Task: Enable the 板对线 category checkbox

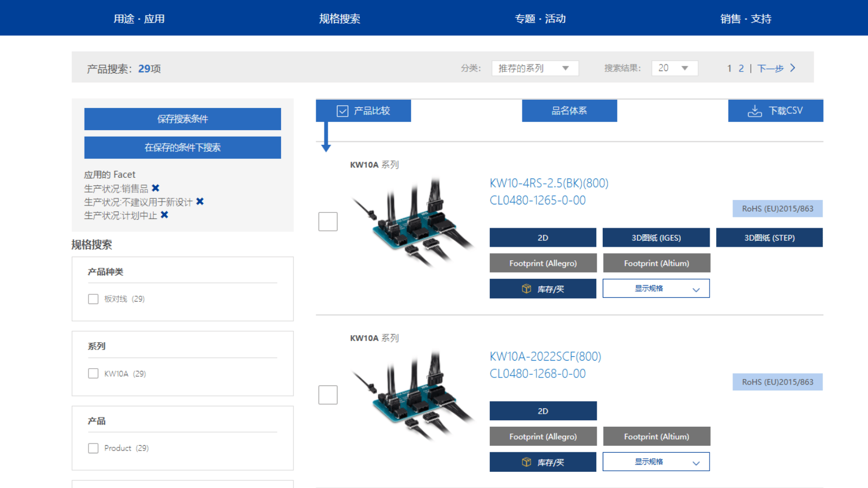Action: click(x=93, y=299)
